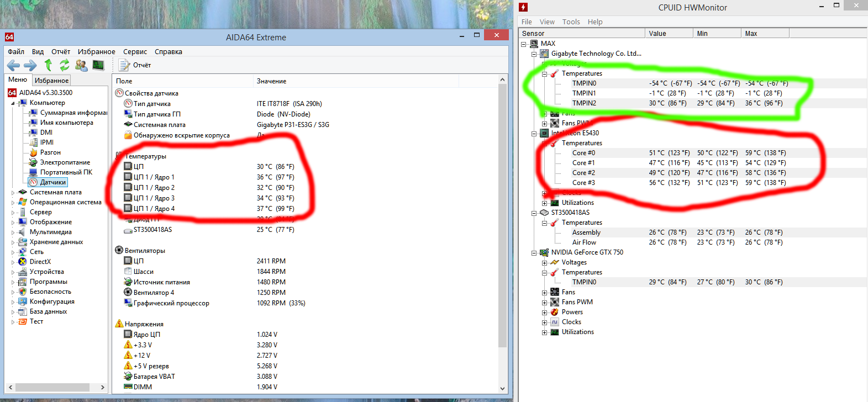Click the green Up arrow toolbar icon

pyautogui.click(x=48, y=65)
